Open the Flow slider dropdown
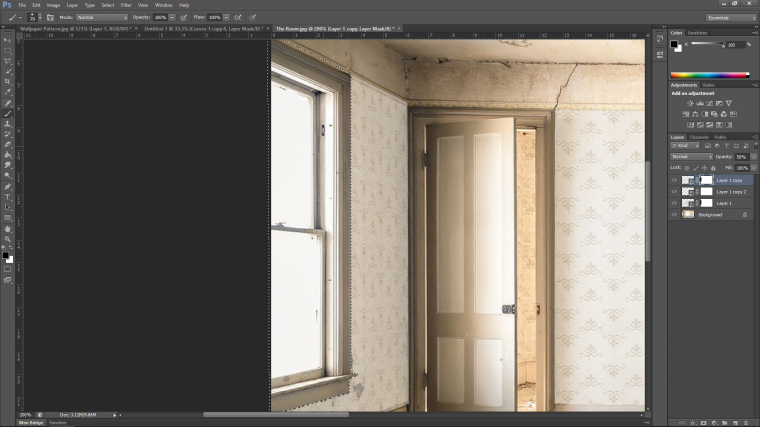The image size is (760, 427). [226, 17]
